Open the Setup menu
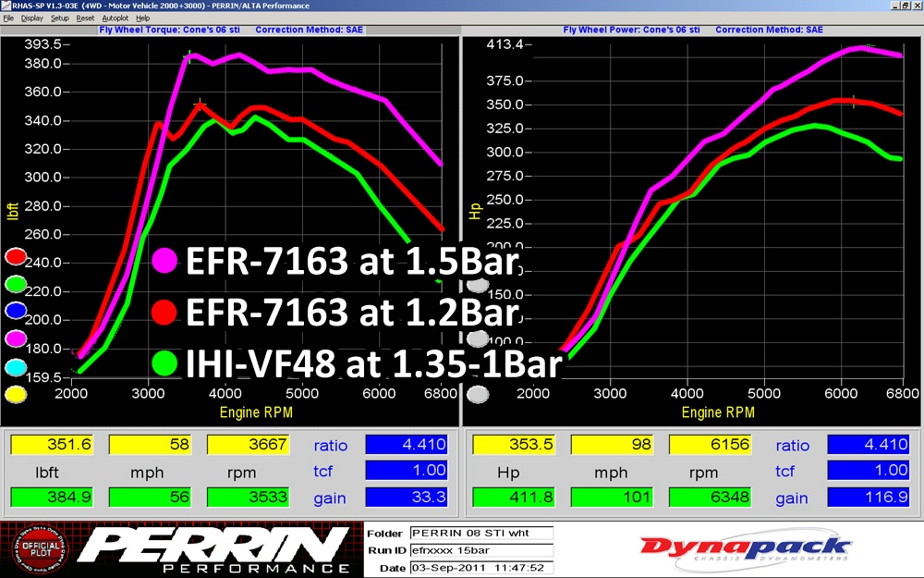The height and width of the screenshot is (578, 924). tap(59, 18)
